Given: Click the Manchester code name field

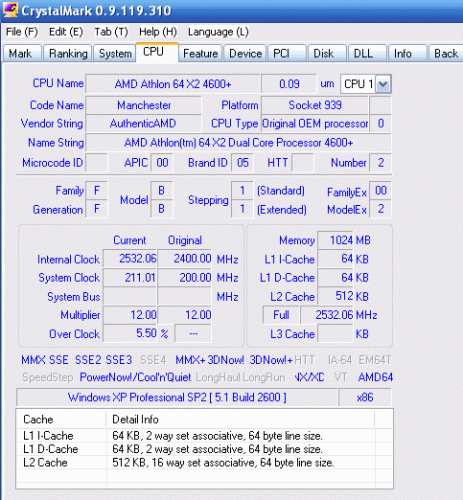Looking at the screenshot, I should pyautogui.click(x=144, y=105).
